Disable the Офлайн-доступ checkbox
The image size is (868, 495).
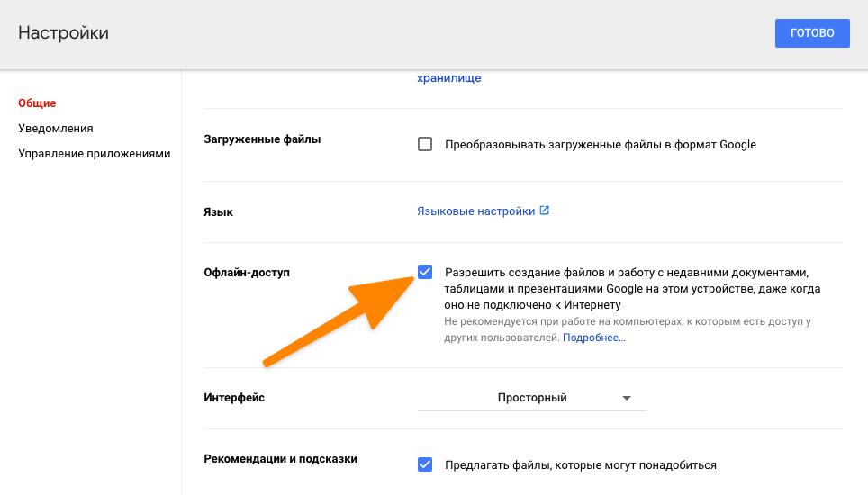click(x=425, y=272)
